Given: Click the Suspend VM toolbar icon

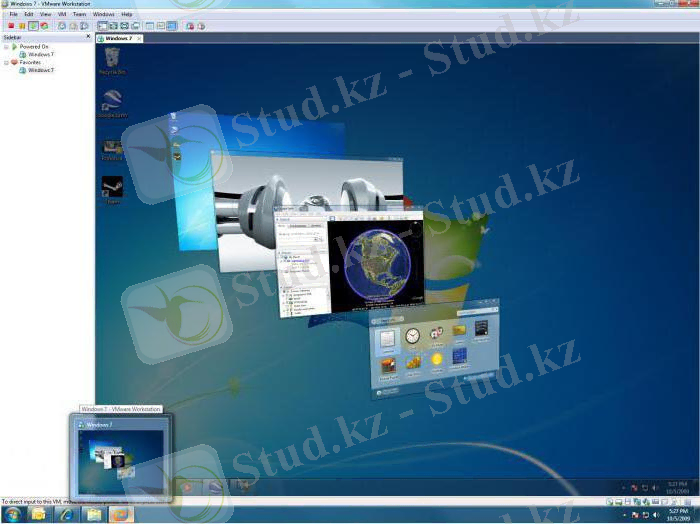Looking at the screenshot, I should click(22, 26).
